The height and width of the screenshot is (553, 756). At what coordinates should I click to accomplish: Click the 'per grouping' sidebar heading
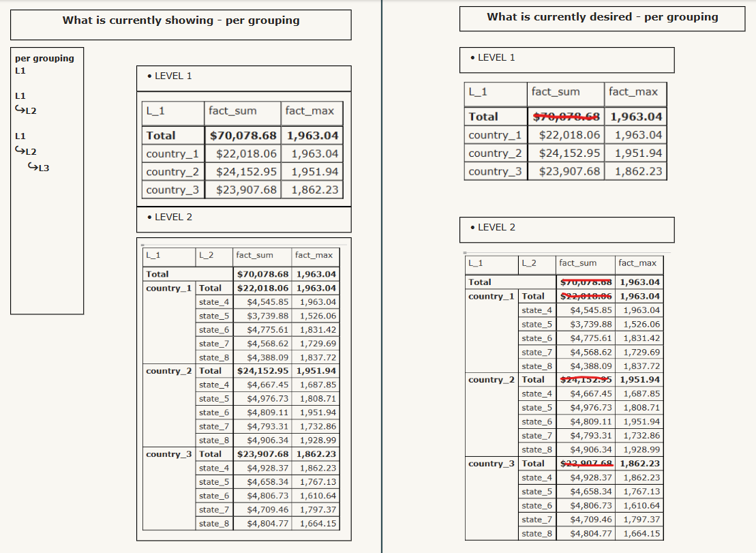tap(44, 59)
